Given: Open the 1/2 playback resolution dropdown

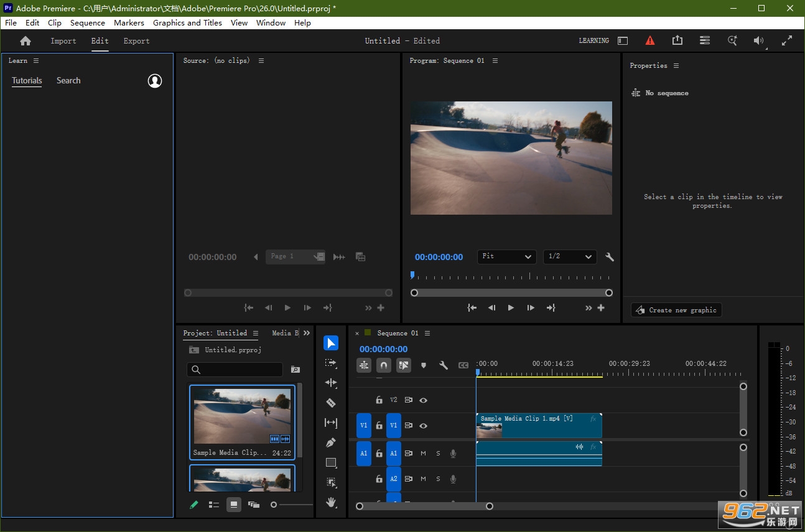Looking at the screenshot, I should [570, 256].
